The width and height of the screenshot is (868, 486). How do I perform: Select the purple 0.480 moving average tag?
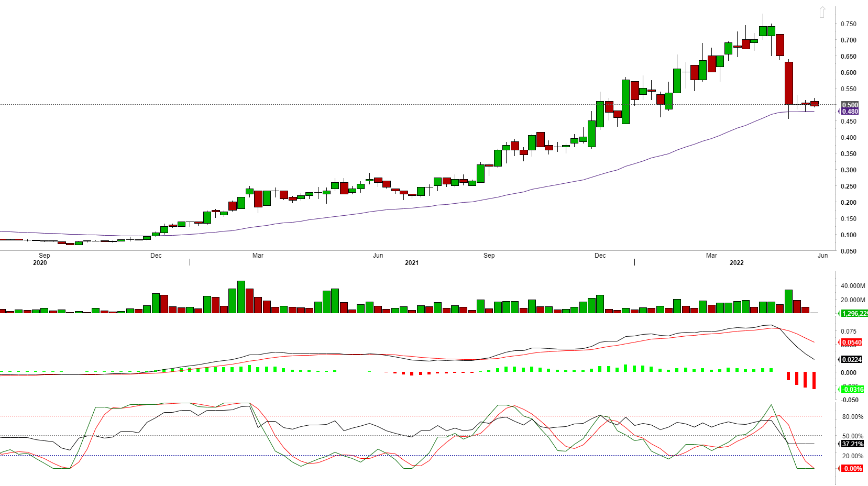850,111
